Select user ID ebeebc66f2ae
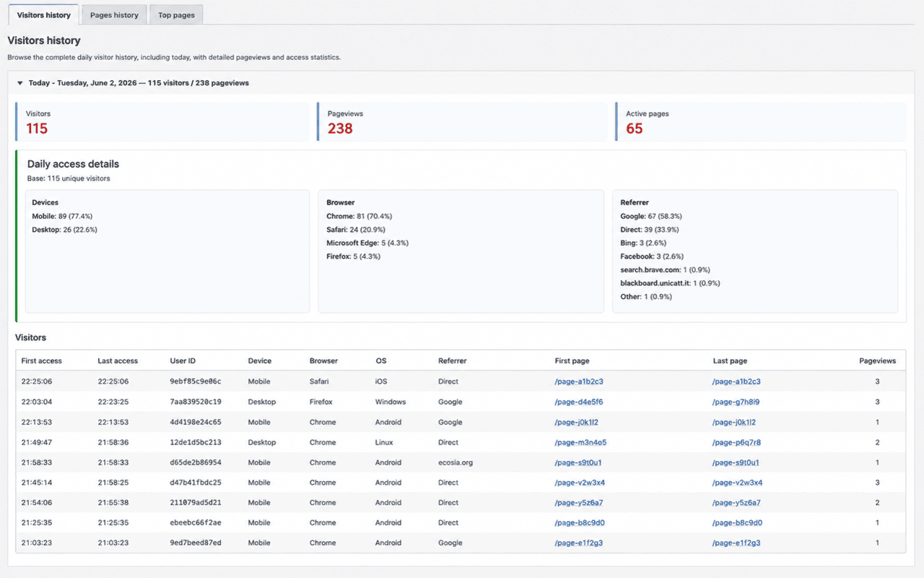 click(x=196, y=522)
